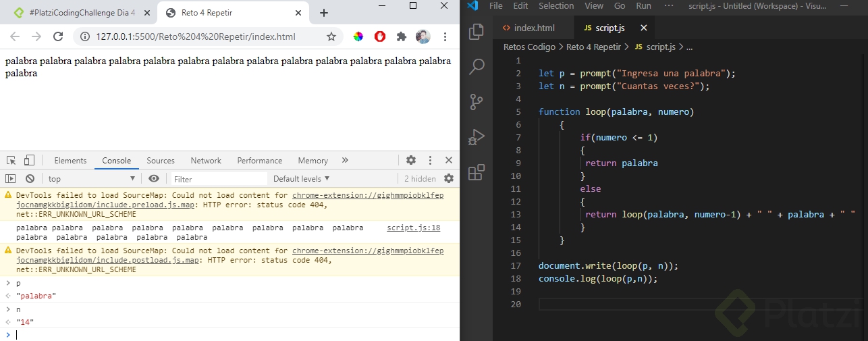The width and height of the screenshot is (868, 341).
Task: Click Retos Codigo in the breadcrumb
Action: pos(529,47)
